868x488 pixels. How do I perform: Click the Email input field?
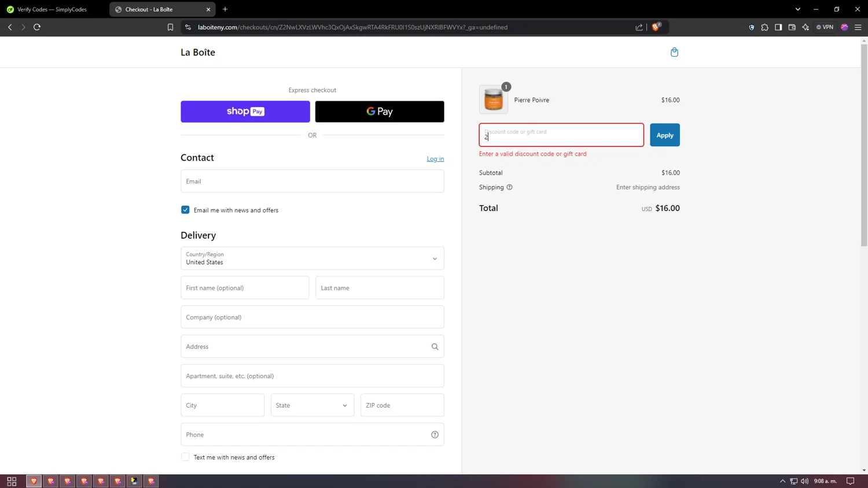coord(312,181)
